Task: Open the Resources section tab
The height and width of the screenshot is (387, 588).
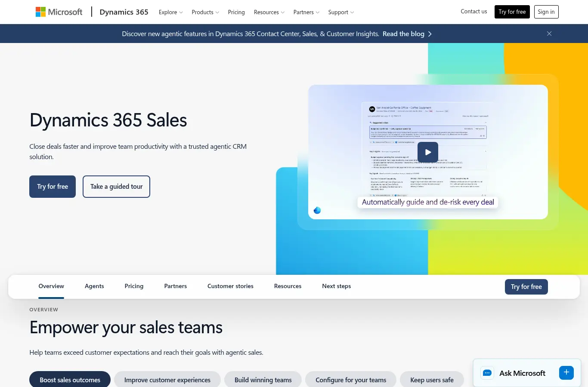Action: point(288,286)
